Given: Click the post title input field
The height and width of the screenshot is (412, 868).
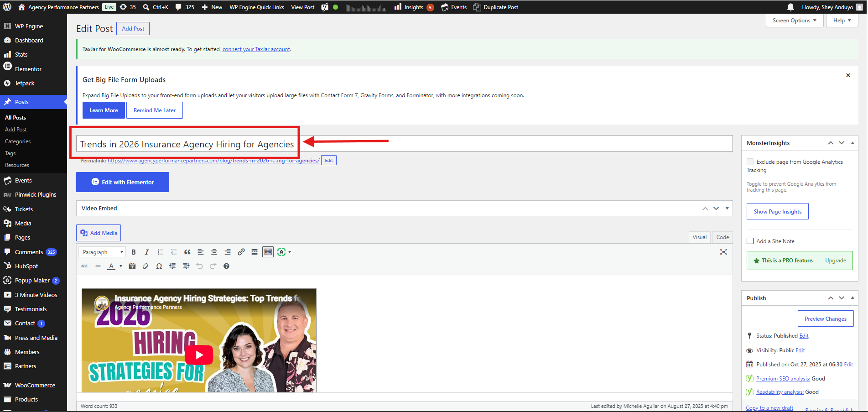Looking at the screenshot, I should coord(404,144).
